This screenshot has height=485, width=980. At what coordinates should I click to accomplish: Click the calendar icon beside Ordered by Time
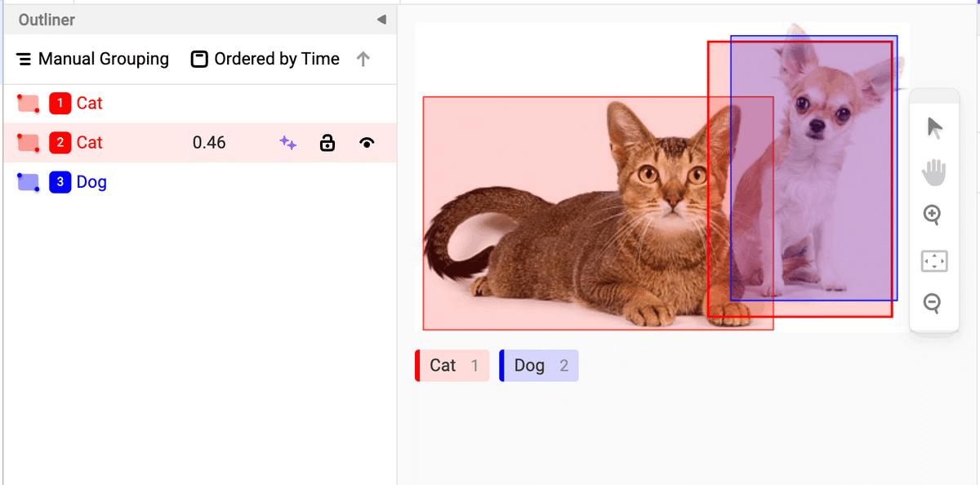[x=199, y=59]
